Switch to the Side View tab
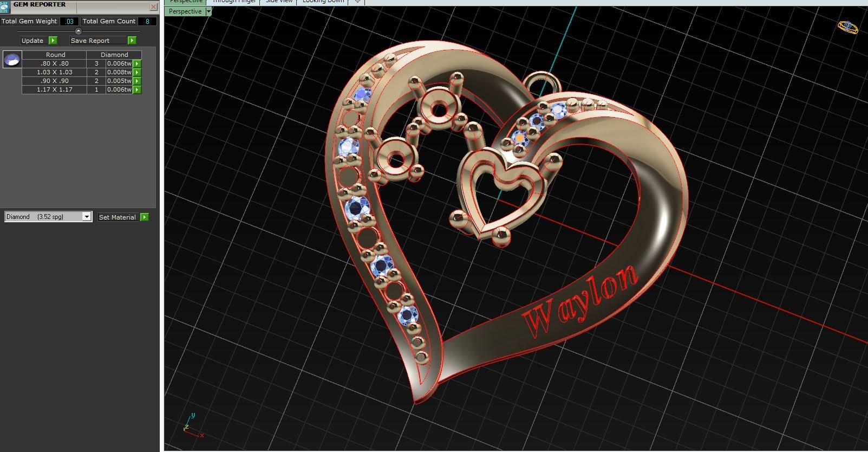 pos(279,2)
